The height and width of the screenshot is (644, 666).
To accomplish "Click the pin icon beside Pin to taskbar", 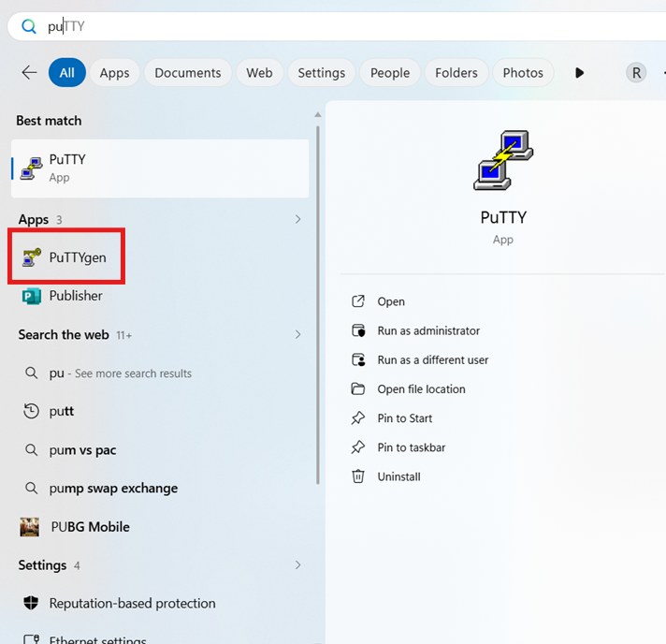I will tap(358, 447).
